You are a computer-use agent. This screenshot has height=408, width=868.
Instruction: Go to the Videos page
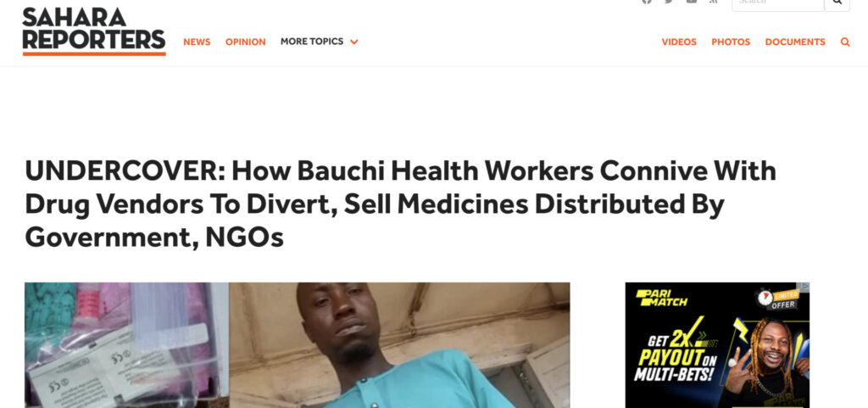[679, 42]
